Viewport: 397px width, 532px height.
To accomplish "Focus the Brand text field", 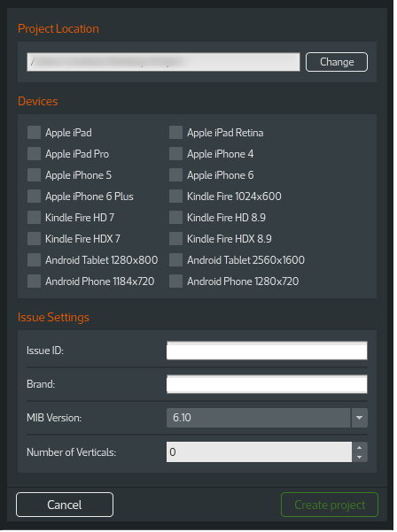I will (267, 384).
